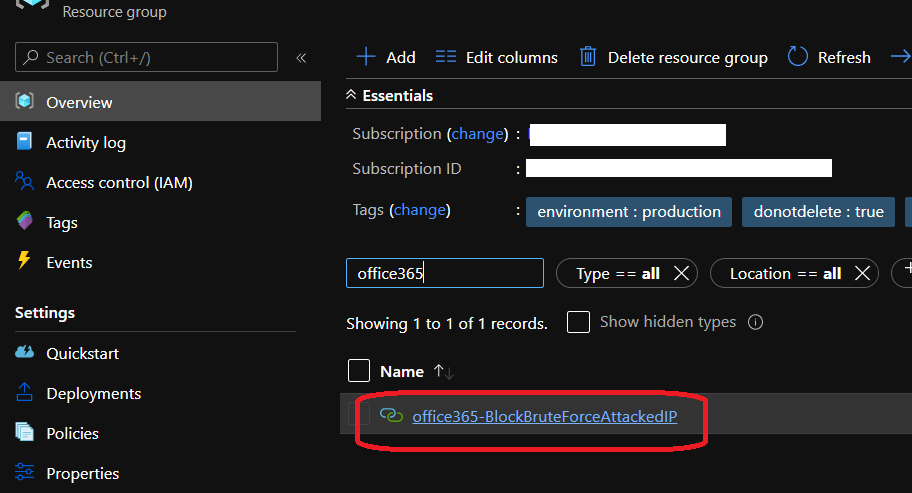Enable Show hidden types checkbox
The width and height of the screenshot is (912, 493).
click(578, 322)
